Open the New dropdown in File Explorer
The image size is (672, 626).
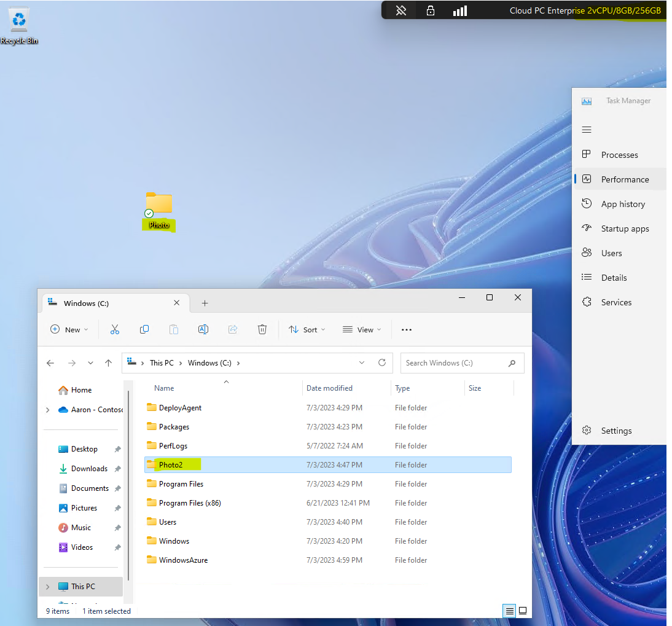tap(69, 329)
